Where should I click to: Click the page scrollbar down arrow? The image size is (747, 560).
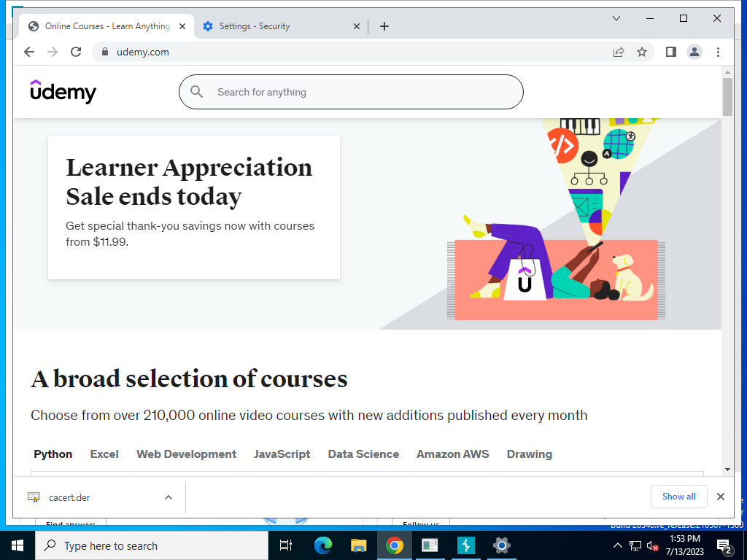tap(727, 470)
